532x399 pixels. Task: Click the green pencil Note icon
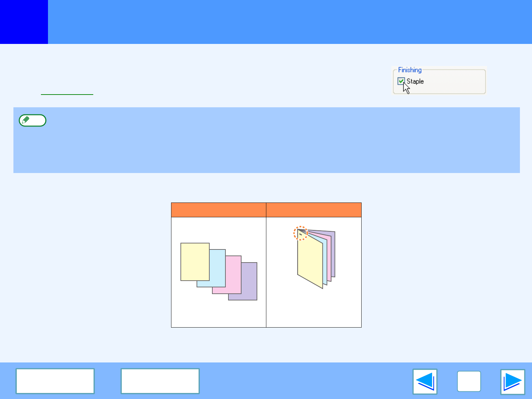coord(33,120)
